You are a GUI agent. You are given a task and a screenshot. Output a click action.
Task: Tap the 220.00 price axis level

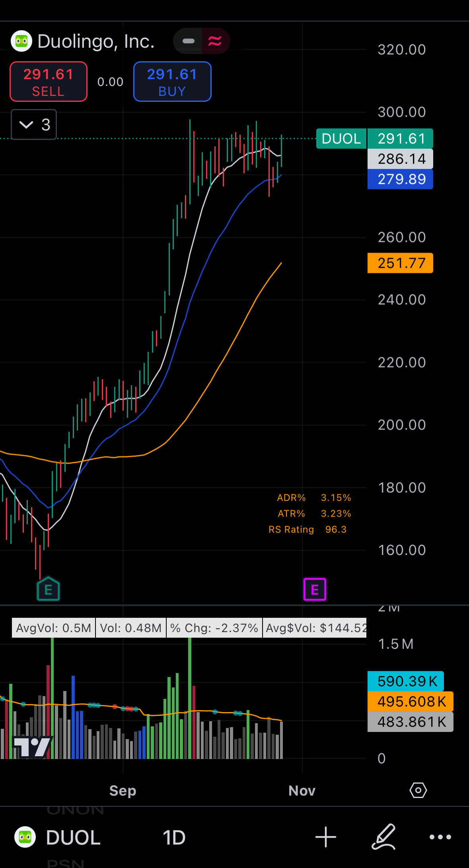[x=402, y=362]
